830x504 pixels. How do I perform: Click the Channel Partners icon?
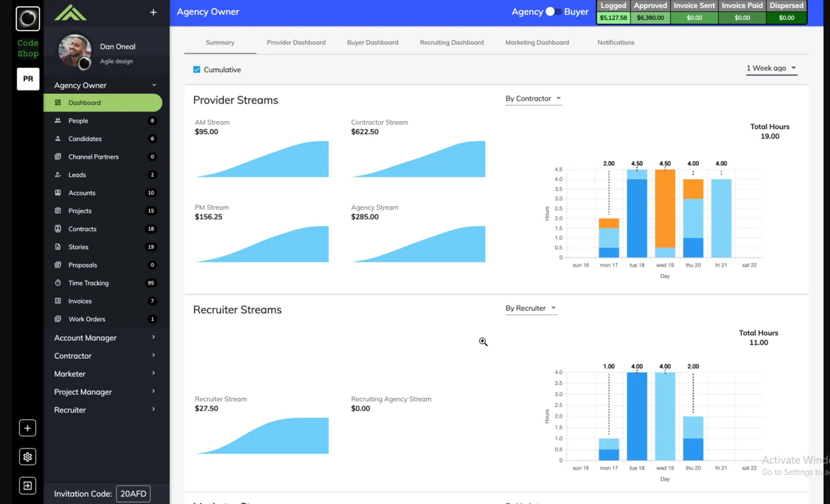click(58, 157)
